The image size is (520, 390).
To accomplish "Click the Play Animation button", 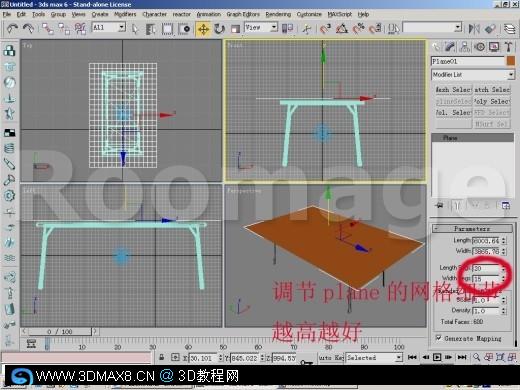I will pyautogui.click(x=437, y=357).
